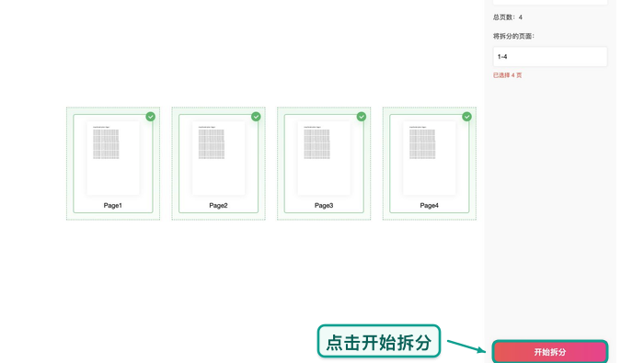Select the Page1 thumbnail preview
This screenshot has height=363, width=644.
coord(113,158)
